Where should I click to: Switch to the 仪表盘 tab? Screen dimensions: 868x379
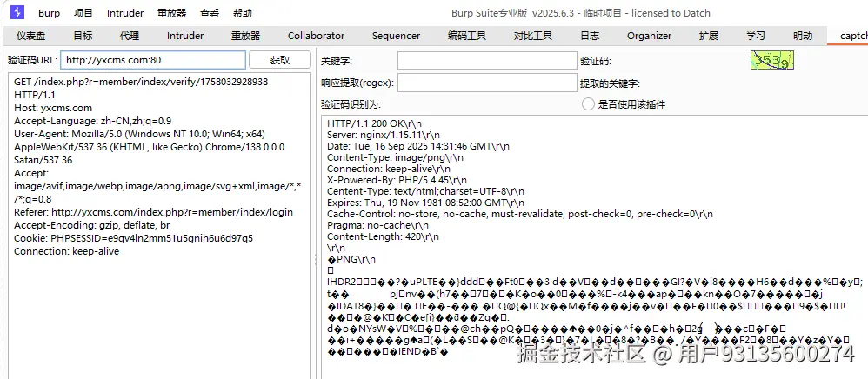coord(31,36)
